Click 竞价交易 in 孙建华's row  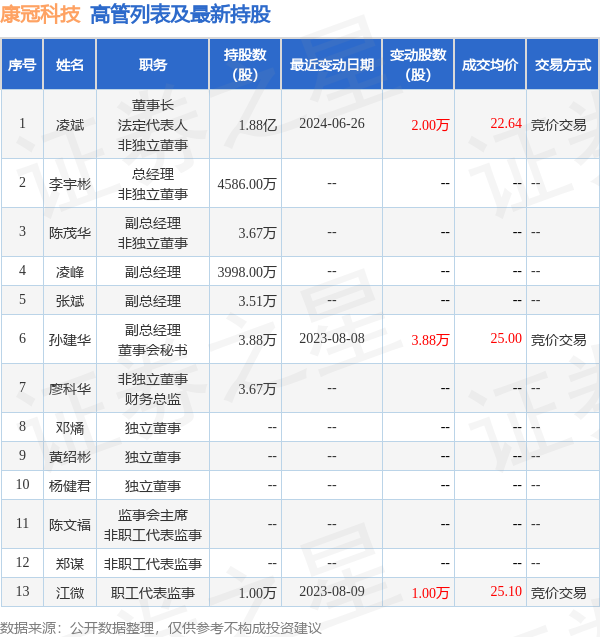[x=559, y=340]
